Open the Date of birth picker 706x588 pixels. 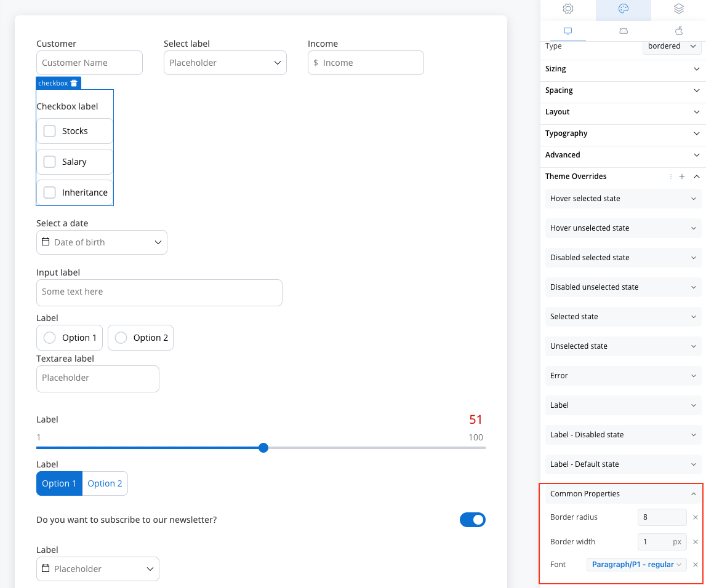point(102,242)
